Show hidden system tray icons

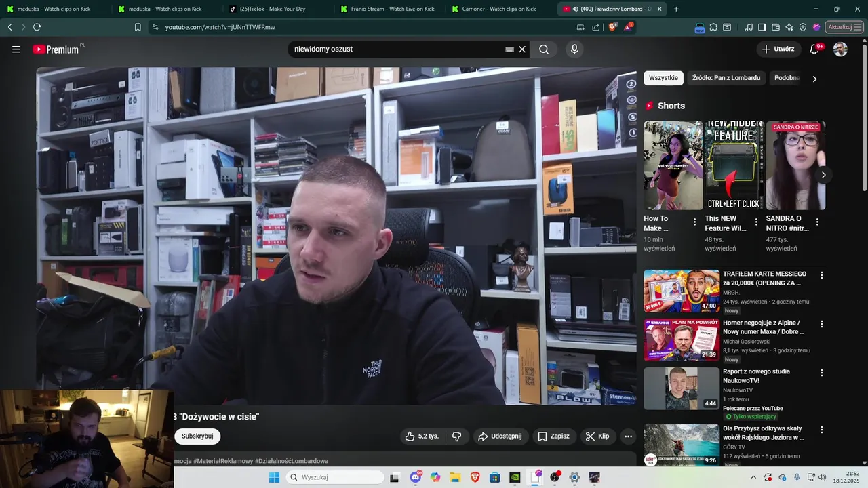point(753,477)
